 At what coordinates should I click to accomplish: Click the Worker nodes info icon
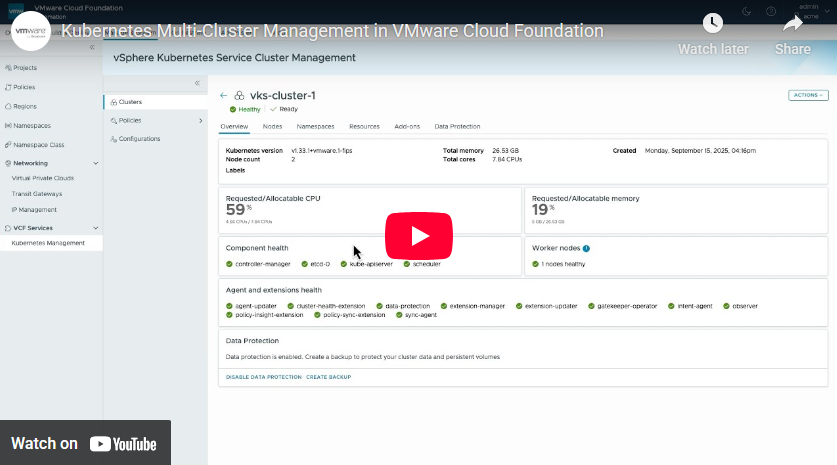coord(586,248)
